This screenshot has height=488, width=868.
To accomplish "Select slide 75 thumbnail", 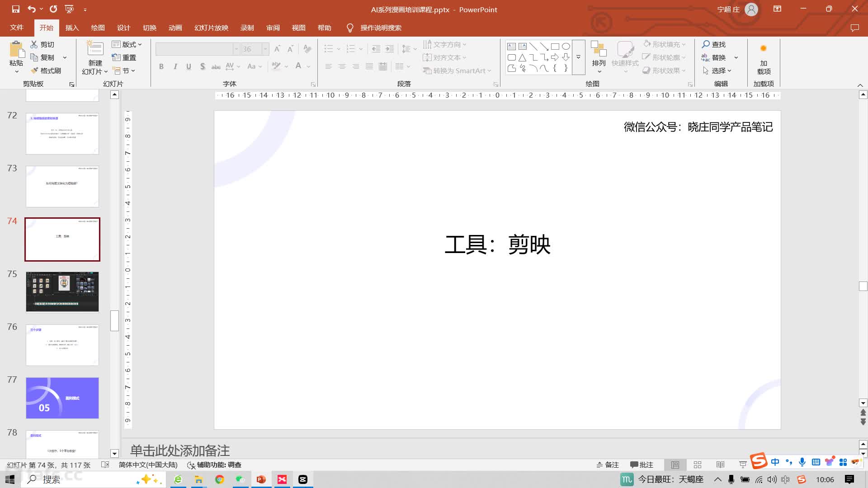I will point(62,292).
